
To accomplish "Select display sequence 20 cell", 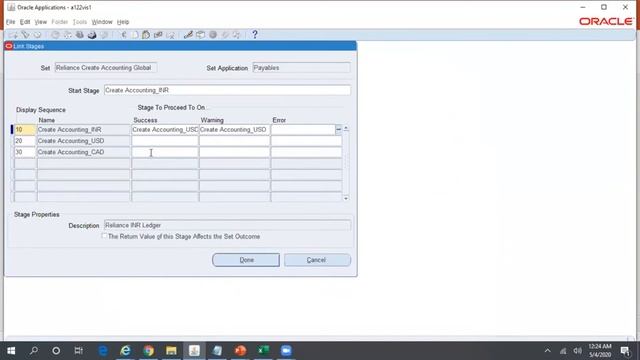I will coord(25,141).
